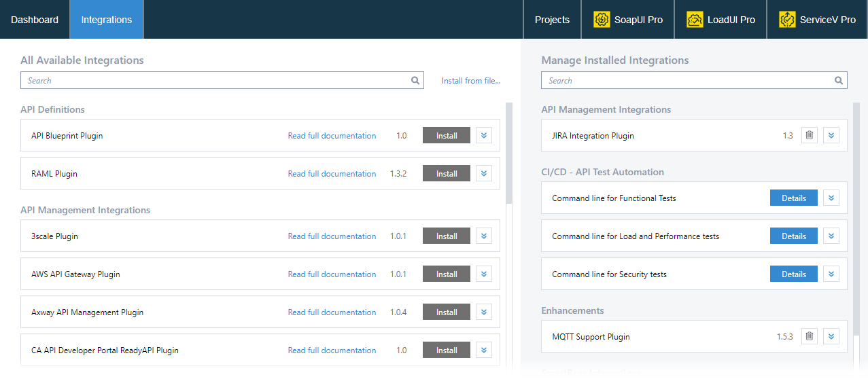Select the JIRA Integration Plugin name
Viewport: 868px width, 379px height.
click(x=593, y=135)
